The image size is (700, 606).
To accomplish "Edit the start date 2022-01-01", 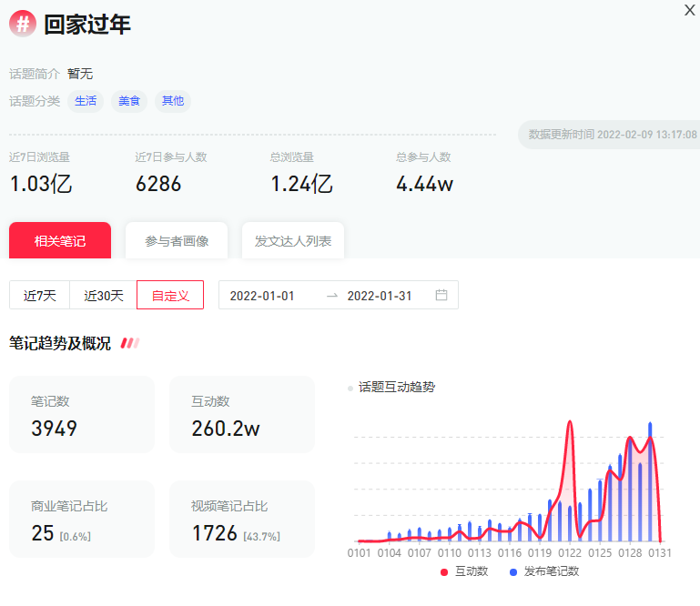I will (x=262, y=296).
